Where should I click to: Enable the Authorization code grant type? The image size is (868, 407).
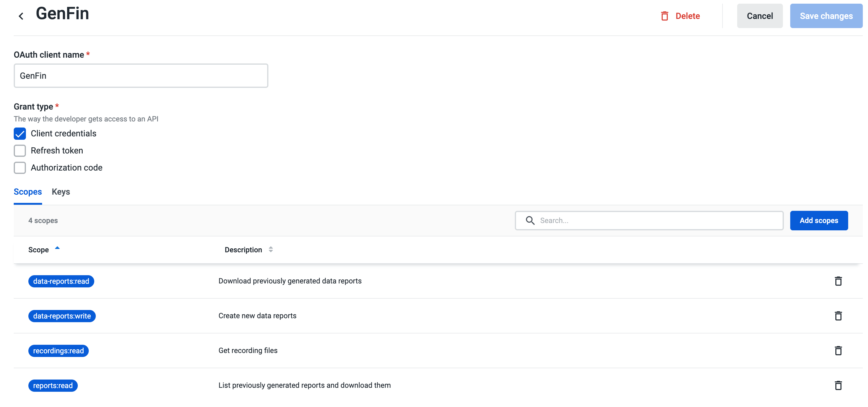coord(20,167)
